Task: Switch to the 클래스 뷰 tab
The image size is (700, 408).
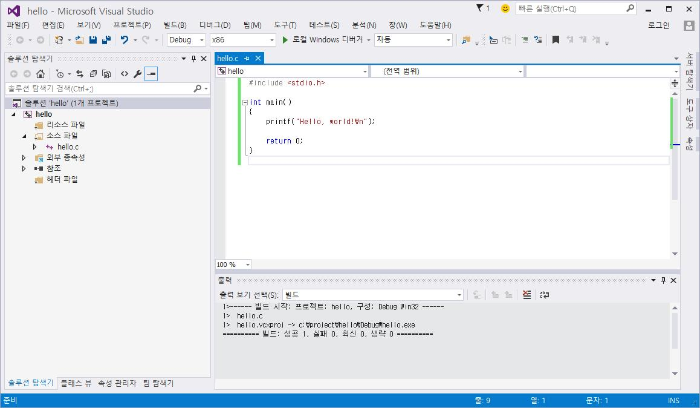Action: [76, 383]
